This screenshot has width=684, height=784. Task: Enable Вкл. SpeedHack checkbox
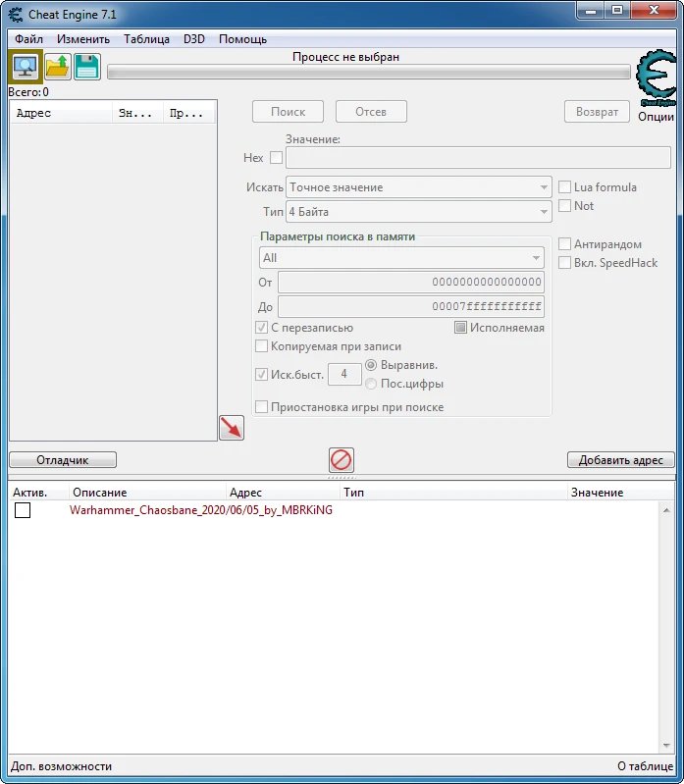(x=564, y=263)
